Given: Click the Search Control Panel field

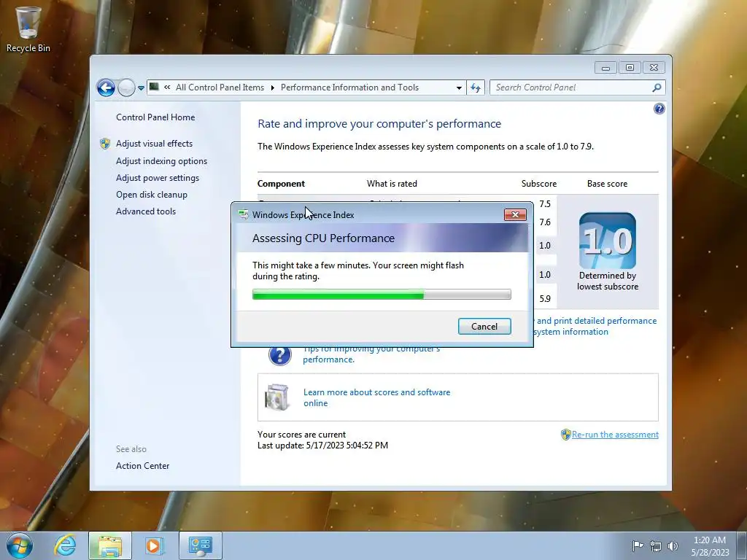Looking at the screenshot, I should [572, 87].
